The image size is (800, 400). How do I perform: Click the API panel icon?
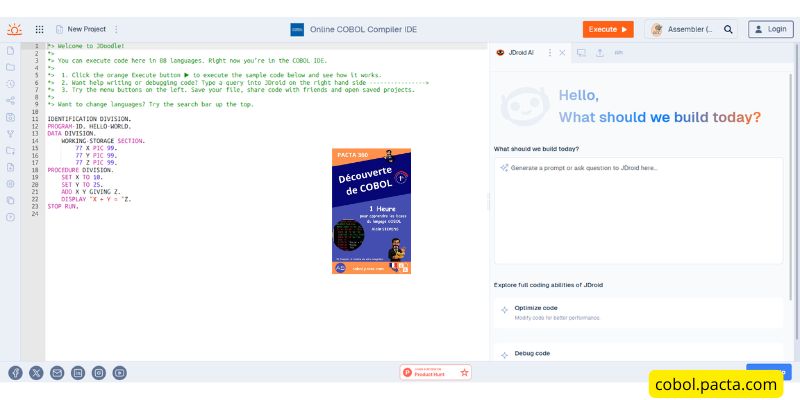click(618, 53)
